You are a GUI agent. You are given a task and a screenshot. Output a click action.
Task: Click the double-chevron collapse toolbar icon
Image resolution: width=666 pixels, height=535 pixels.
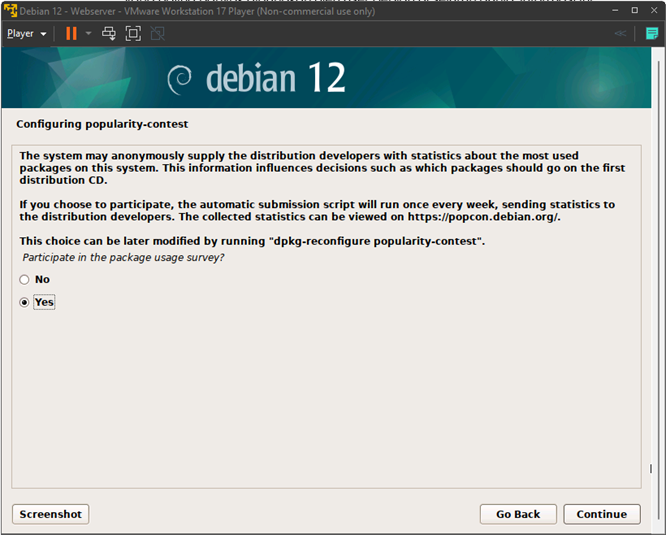pyautogui.click(x=621, y=33)
